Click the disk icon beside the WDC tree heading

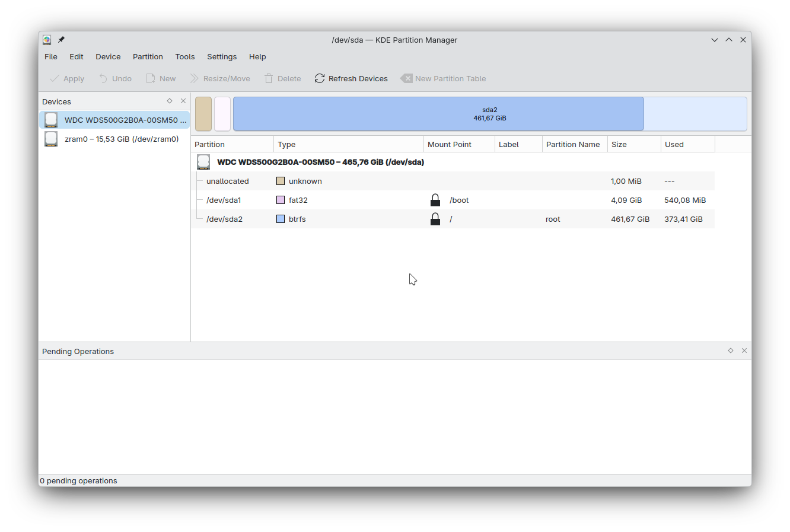[203, 162]
